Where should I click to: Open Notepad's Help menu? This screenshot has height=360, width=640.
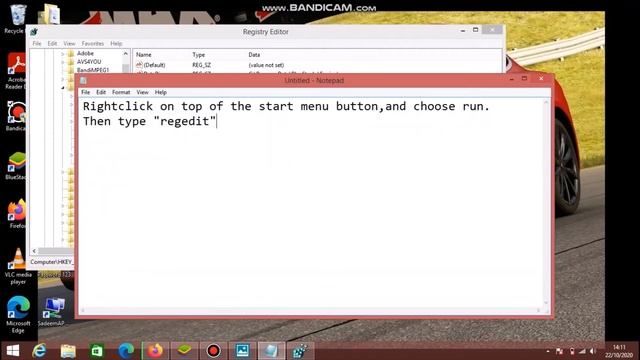pyautogui.click(x=160, y=92)
